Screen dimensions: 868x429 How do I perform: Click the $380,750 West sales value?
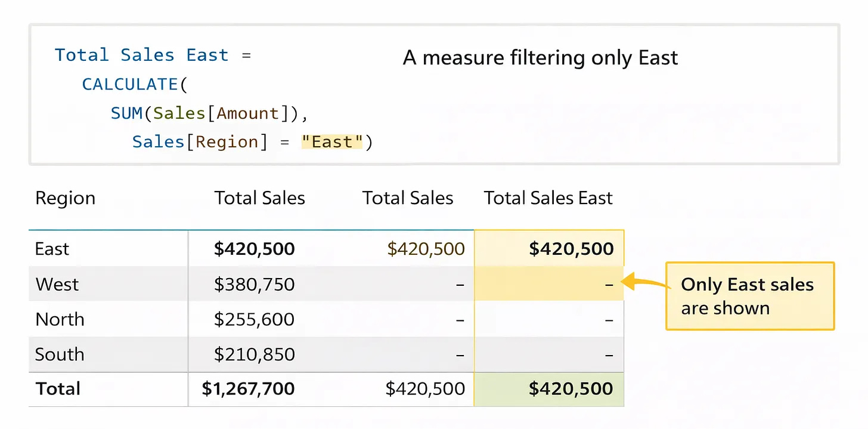pyautogui.click(x=255, y=284)
